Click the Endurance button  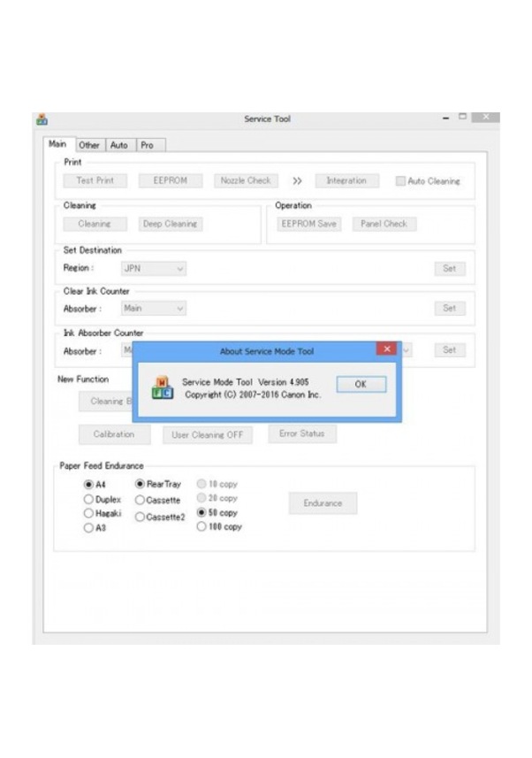pyautogui.click(x=323, y=503)
